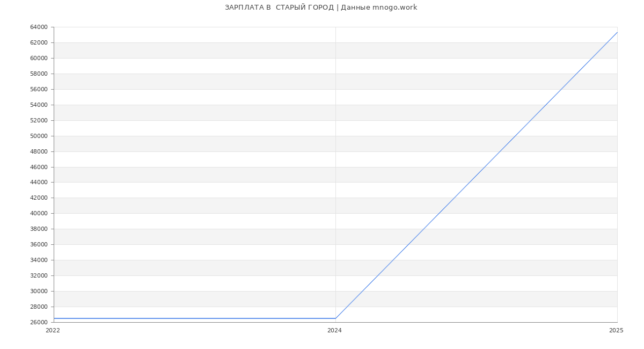The image size is (644, 349).
Task: Click the 28000 y-axis label
Action: coord(39,307)
